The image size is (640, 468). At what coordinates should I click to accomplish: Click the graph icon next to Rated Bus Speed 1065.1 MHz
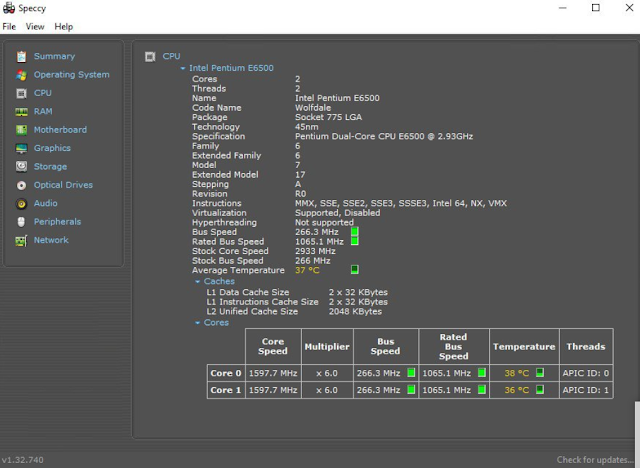(x=355, y=241)
